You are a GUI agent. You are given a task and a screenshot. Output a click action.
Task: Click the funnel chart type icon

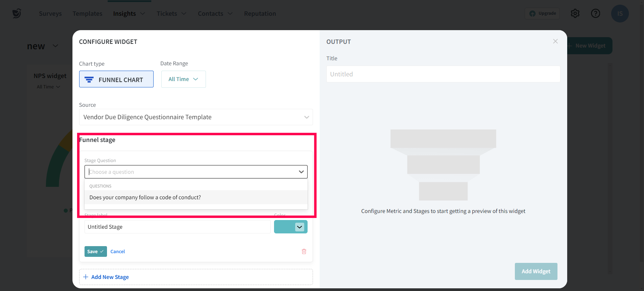[89, 80]
